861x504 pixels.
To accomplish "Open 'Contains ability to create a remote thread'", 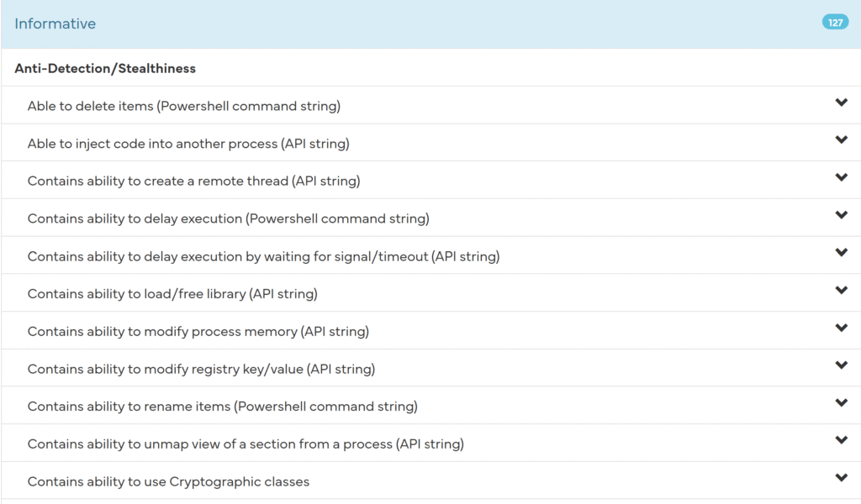I will click(x=193, y=181).
